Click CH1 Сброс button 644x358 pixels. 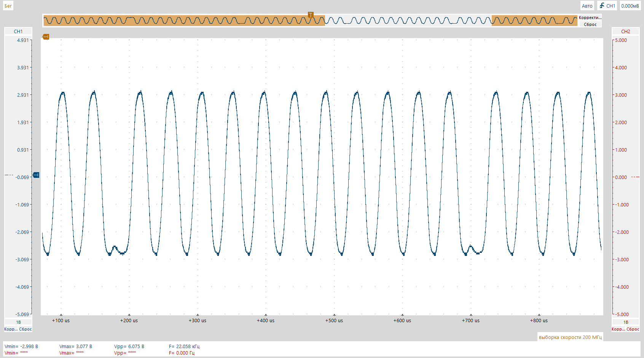25,329
